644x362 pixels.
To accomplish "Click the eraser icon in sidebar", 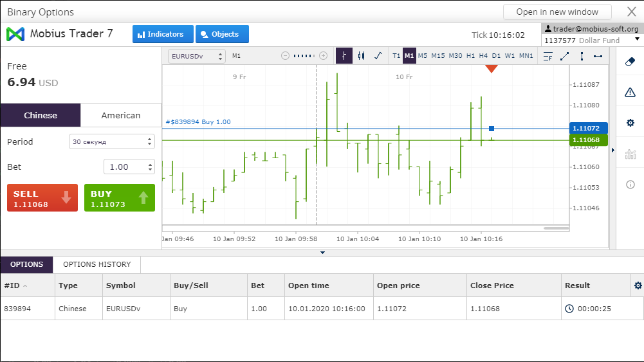I will (630, 62).
